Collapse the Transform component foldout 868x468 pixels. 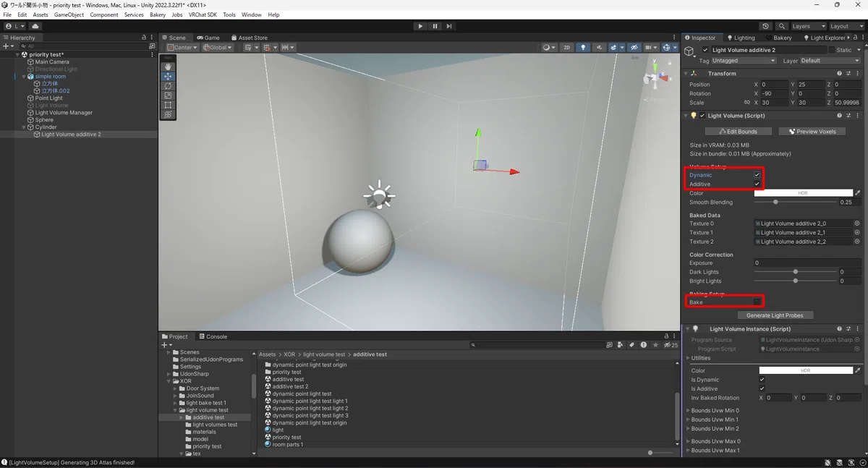pos(686,73)
